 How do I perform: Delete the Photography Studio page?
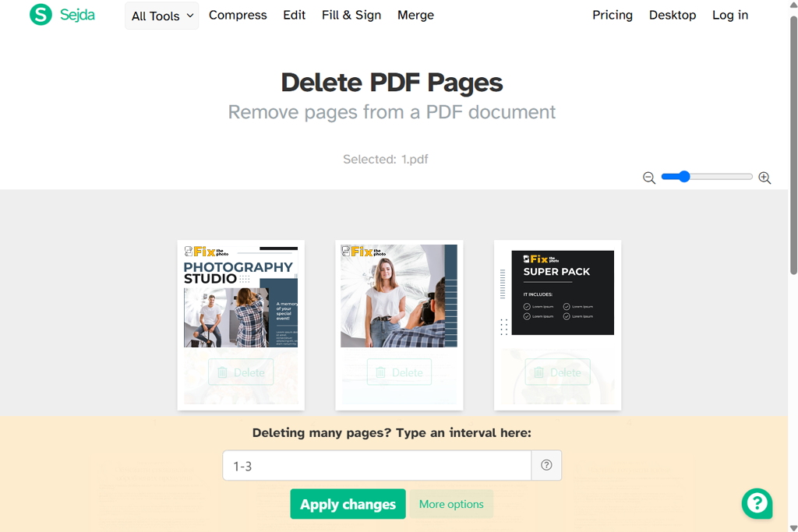click(241, 372)
